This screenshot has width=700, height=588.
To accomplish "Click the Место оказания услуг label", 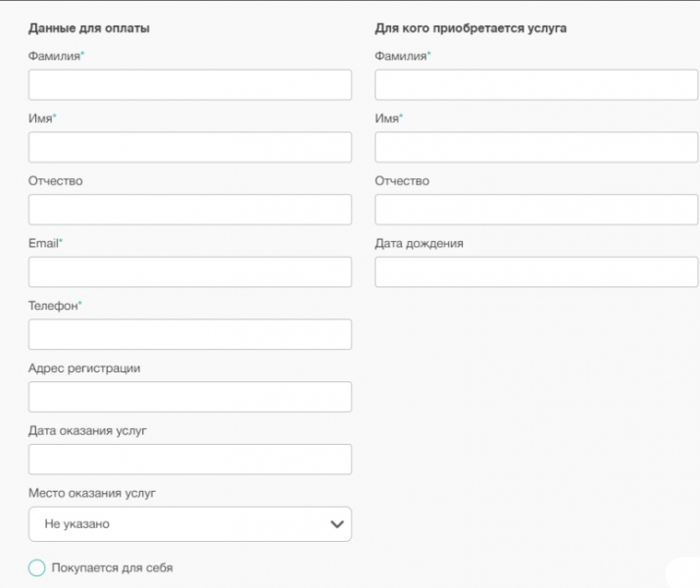I will click(92, 493).
